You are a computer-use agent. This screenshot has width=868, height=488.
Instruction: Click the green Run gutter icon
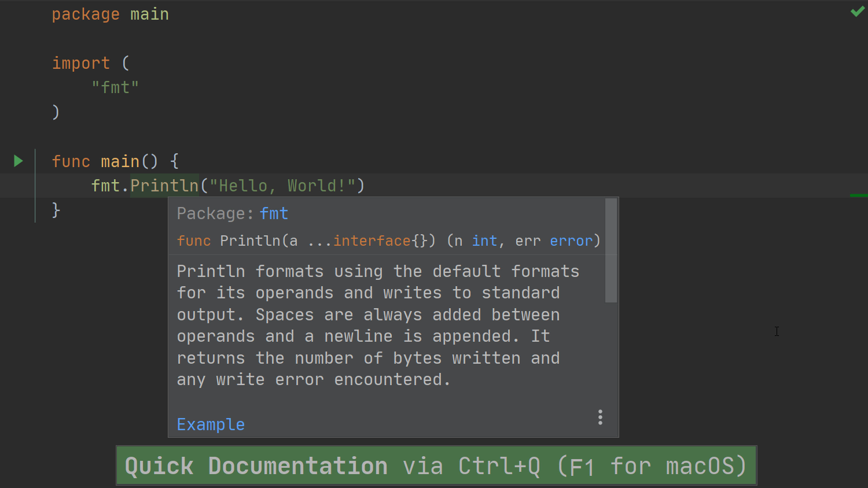[x=18, y=161]
